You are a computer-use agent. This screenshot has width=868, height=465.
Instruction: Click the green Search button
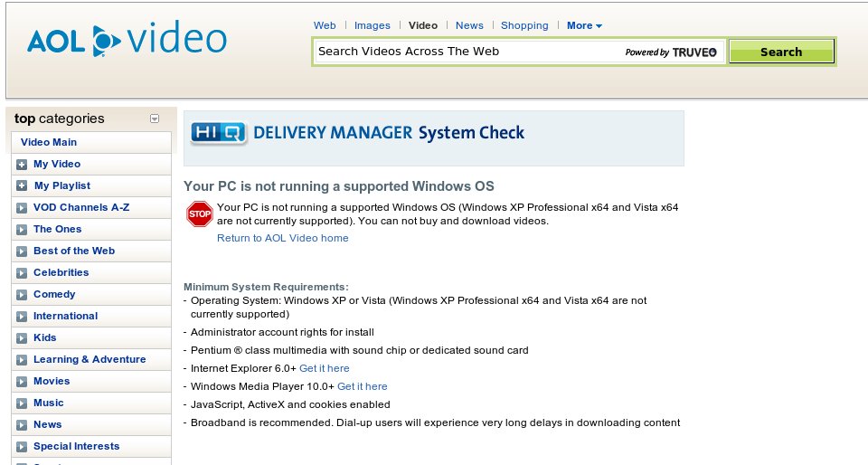click(x=781, y=52)
